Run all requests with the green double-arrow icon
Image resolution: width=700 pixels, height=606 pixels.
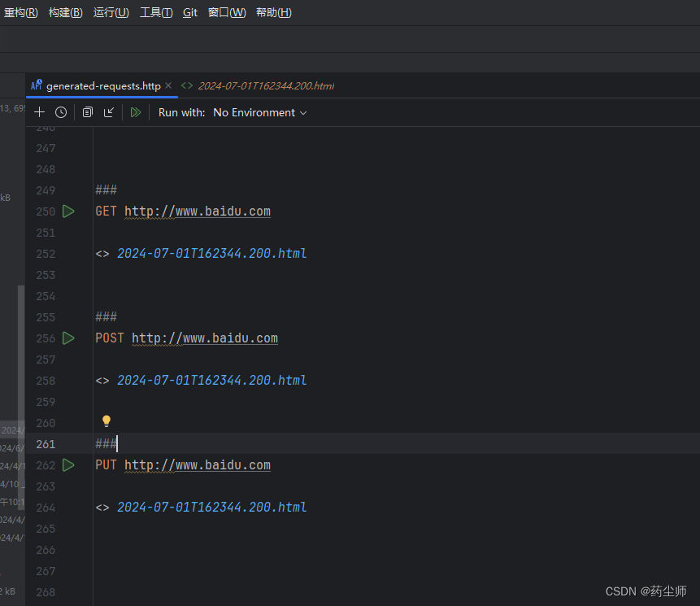click(135, 112)
